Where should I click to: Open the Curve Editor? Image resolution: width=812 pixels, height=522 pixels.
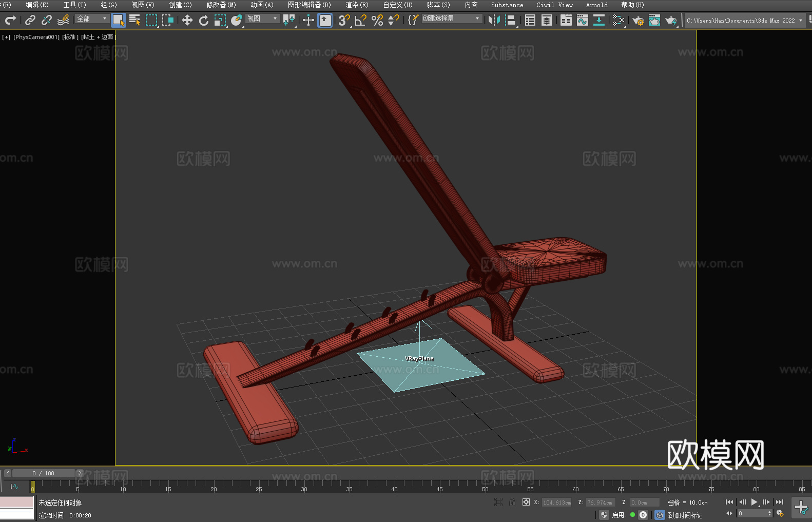[x=583, y=20]
